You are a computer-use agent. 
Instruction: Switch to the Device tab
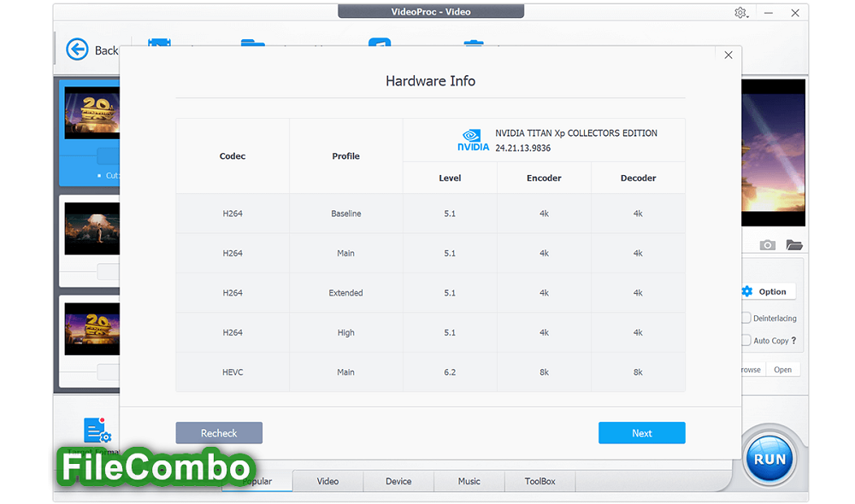click(x=398, y=481)
